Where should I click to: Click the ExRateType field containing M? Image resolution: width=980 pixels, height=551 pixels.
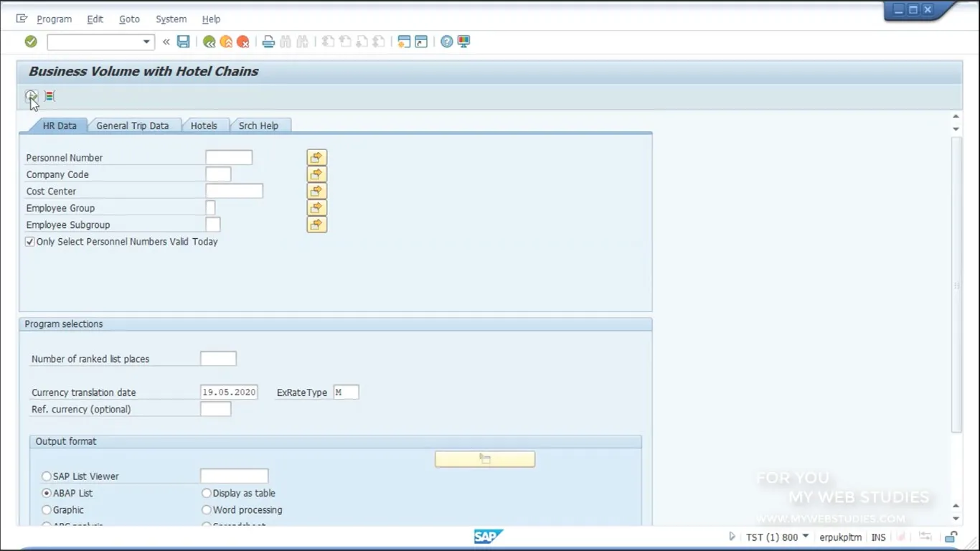click(346, 392)
